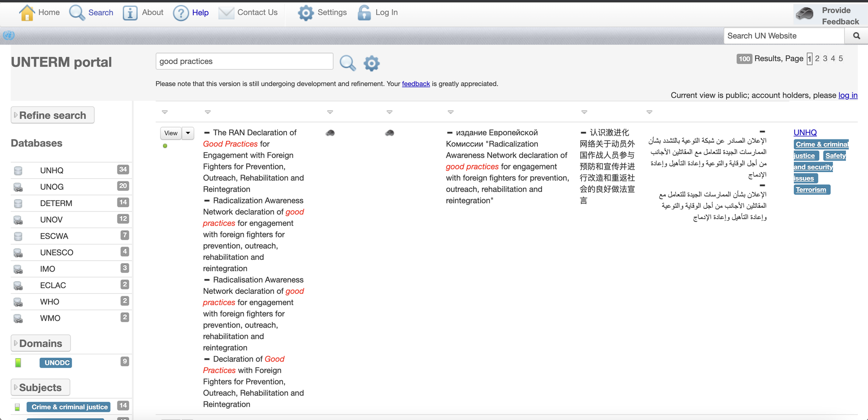Screen dimensions: 868x420
Task: Click the UNHQ database icon
Action: coord(18,170)
